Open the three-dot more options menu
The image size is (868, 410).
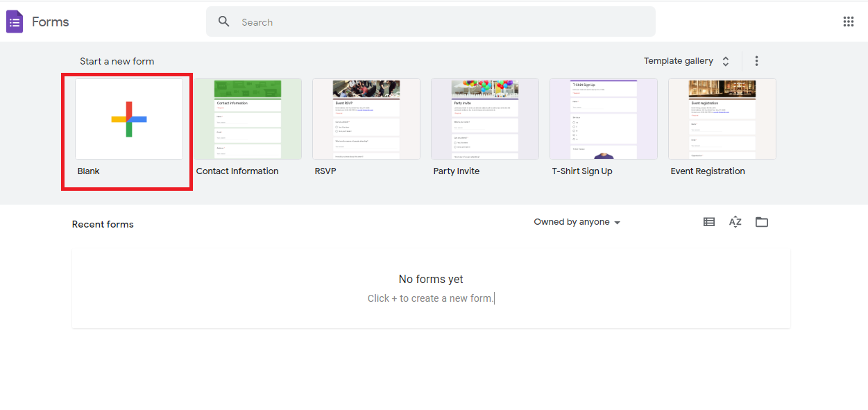pyautogui.click(x=756, y=61)
